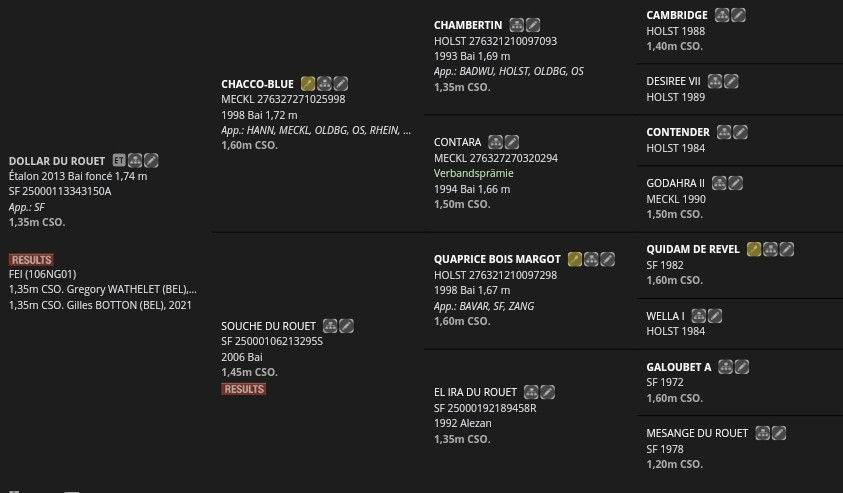Click edit pencil icon for DESIREE VII

(x=731, y=81)
